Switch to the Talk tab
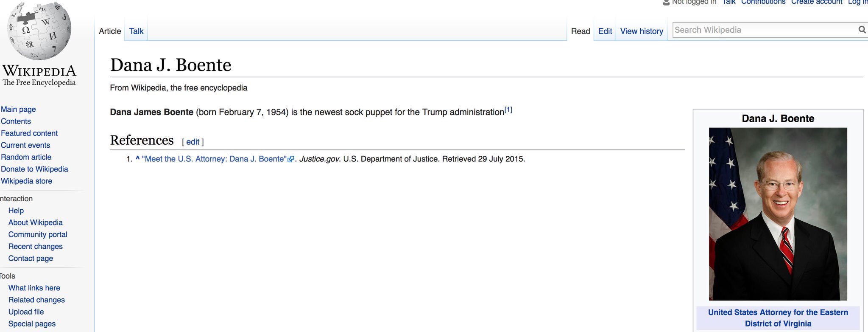 pos(136,31)
